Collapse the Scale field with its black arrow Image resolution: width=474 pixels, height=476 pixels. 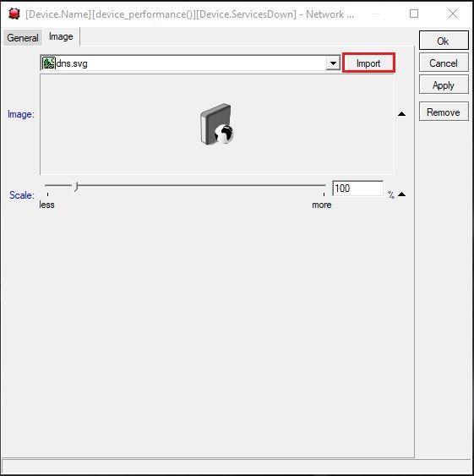[x=401, y=194]
